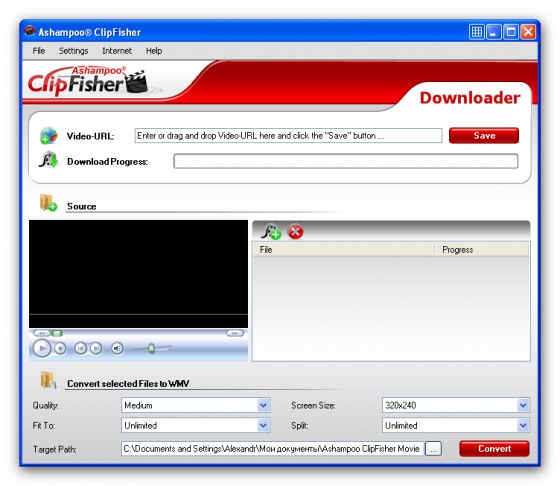Click the rewind button on seek bar
The height and width of the screenshot is (486, 560).
tap(42, 333)
